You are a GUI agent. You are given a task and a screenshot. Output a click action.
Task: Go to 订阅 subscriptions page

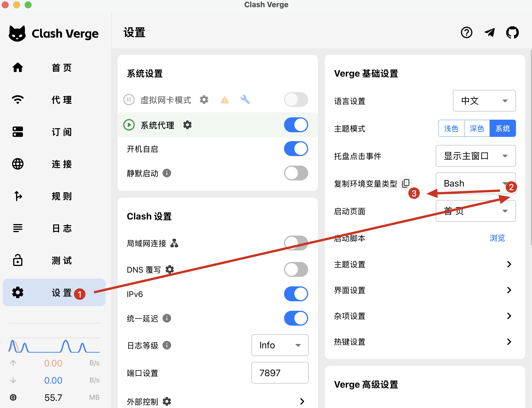[x=54, y=132]
